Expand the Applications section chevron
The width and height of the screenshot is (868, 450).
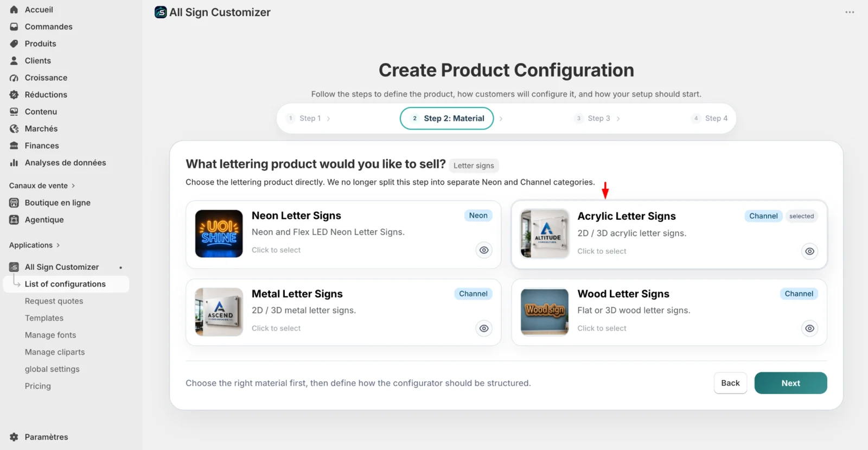point(58,245)
